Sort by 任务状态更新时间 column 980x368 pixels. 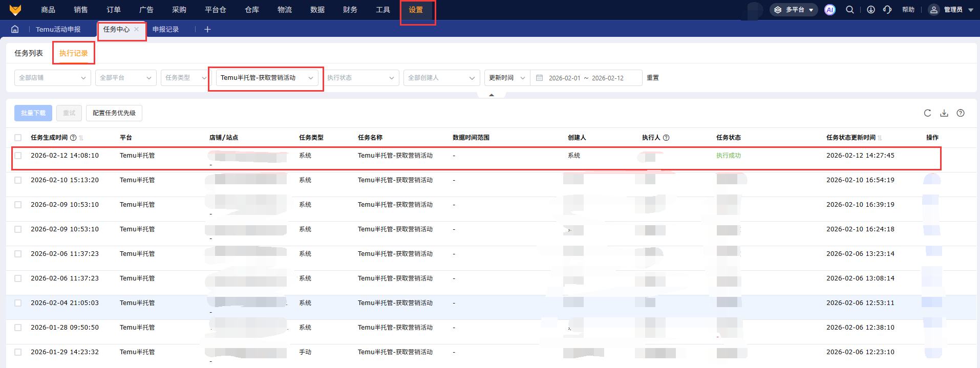pyautogui.click(x=880, y=138)
